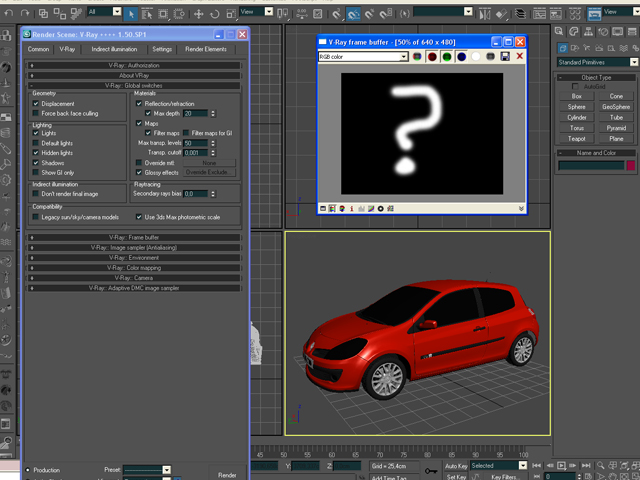The width and height of the screenshot is (640, 480).
Task: Toggle red channel in V-Ray frame buffer
Action: point(432,57)
